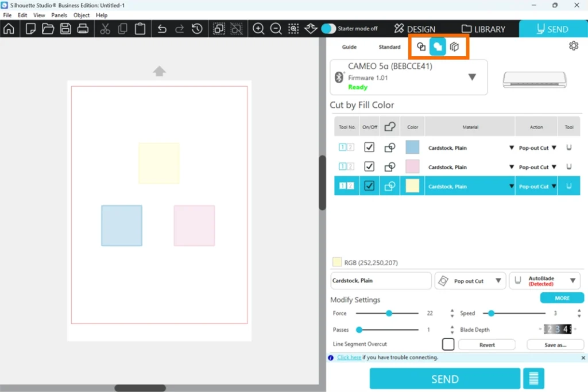Uncheck the blue color row checkbox

click(x=369, y=148)
